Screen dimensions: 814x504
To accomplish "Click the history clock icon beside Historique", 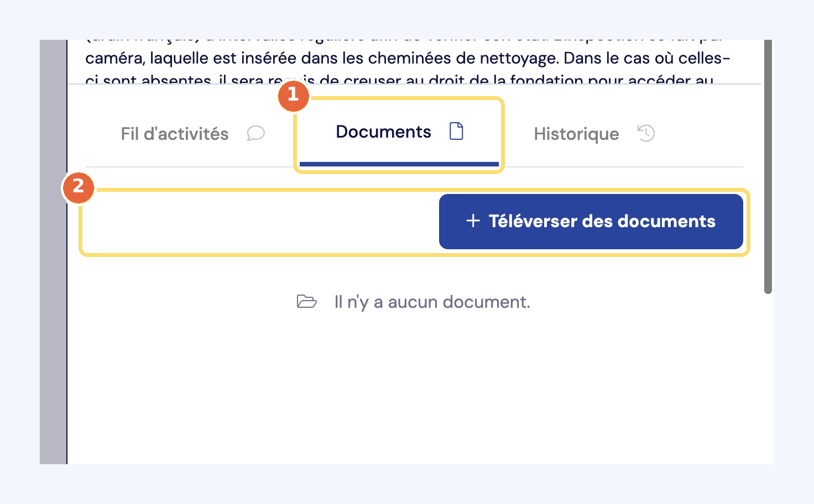I will point(646,133).
